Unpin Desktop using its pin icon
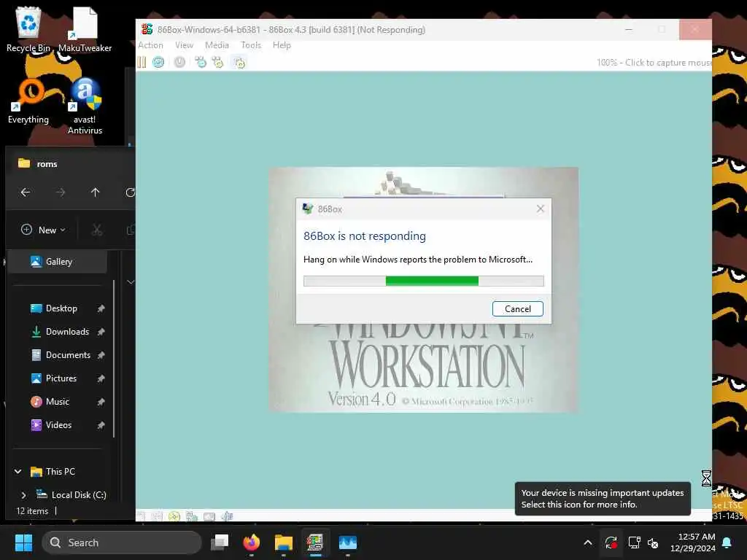 (101, 308)
